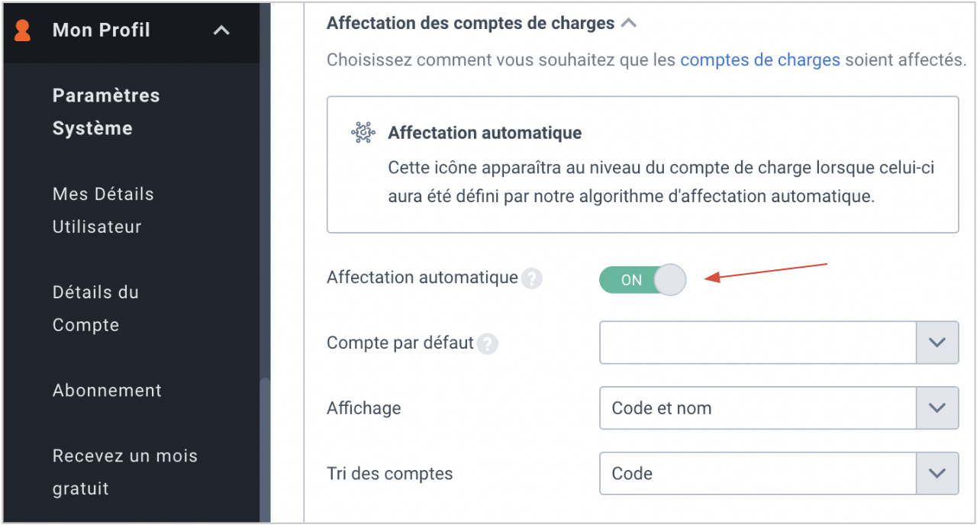This screenshot has width=980, height=531.
Task: Open the Affichage dropdown arrow
Action: point(937,408)
